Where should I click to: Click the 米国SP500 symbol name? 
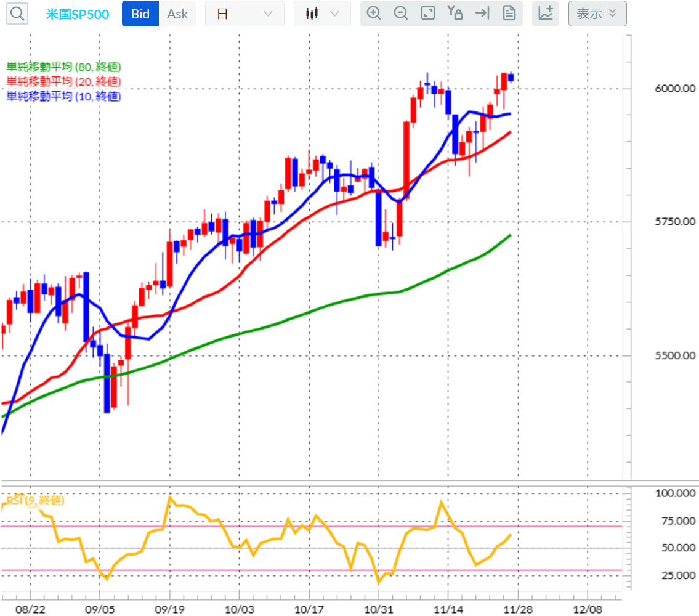coord(78,14)
